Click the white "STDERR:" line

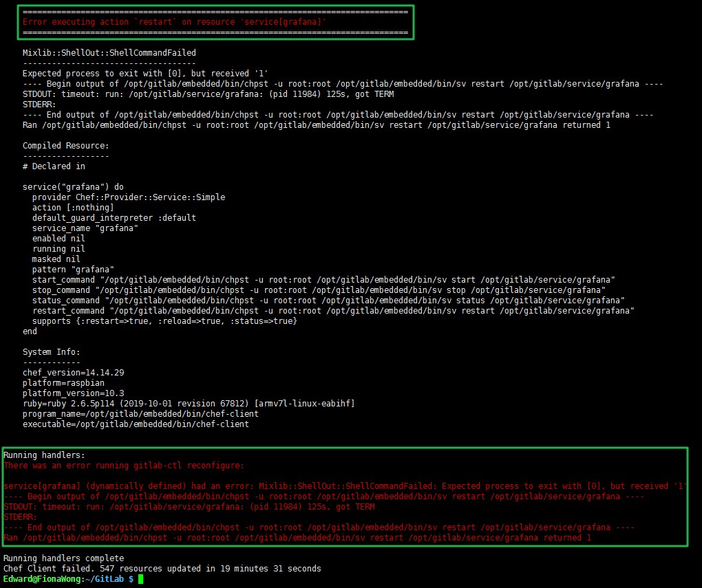click(x=39, y=105)
